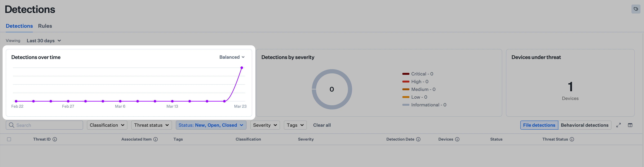The image size is (644, 167).
Task: Click the expand table fullscreen icon
Action: (x=619, y=125)
